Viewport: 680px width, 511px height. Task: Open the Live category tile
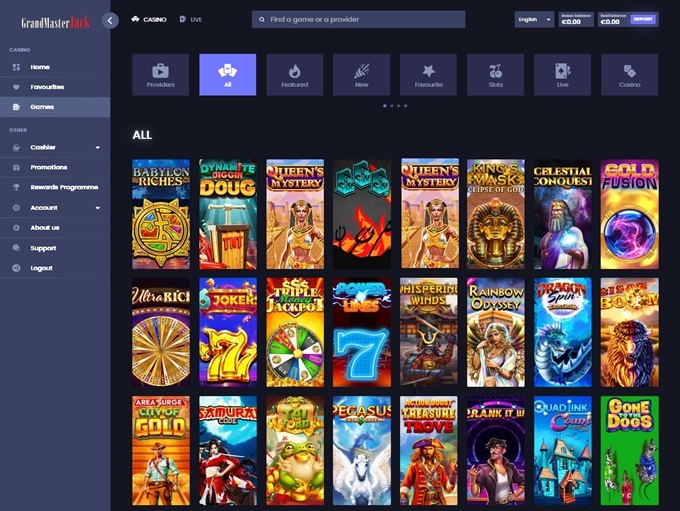562,75
